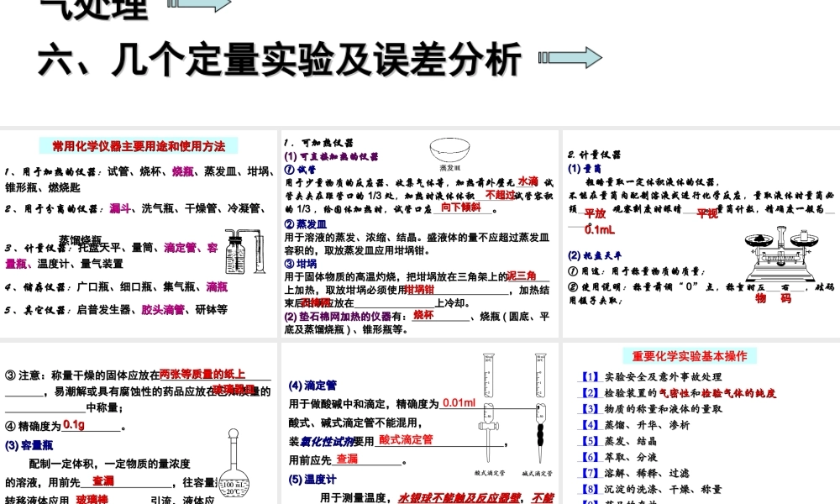The image size is (840, 504).
Task: Click the red answer 泥三角
Action: (x=522, y=276)
